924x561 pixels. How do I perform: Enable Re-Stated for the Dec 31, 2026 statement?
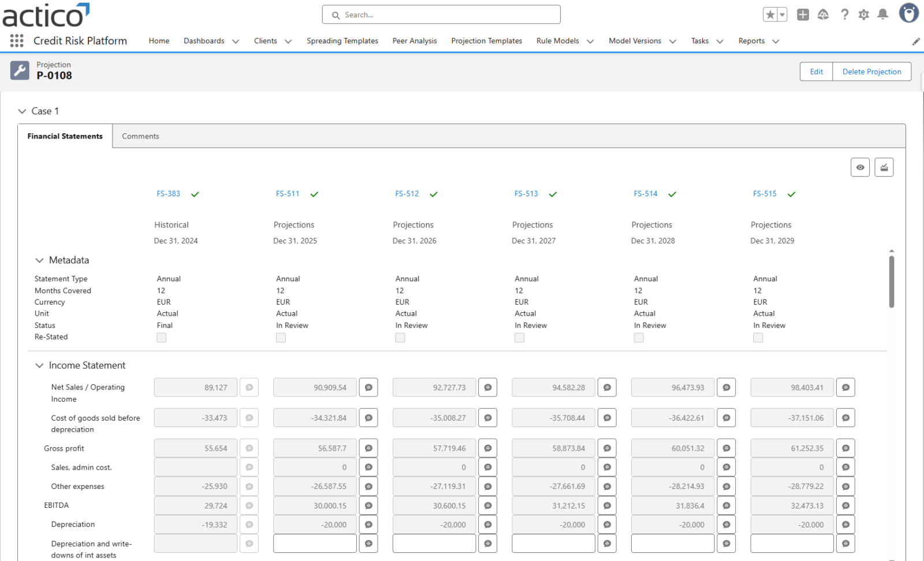click(x=400, y=338)
